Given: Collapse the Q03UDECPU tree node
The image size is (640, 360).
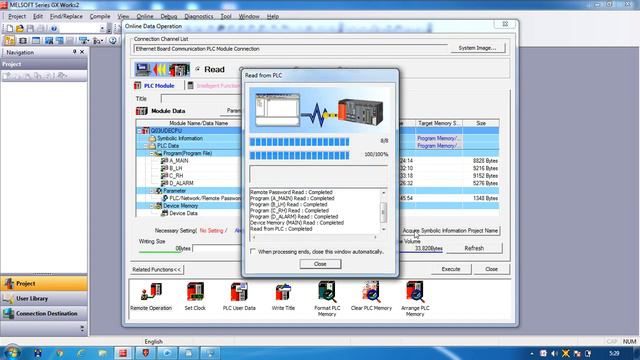Looking at the screenshot, I should 139,131.
